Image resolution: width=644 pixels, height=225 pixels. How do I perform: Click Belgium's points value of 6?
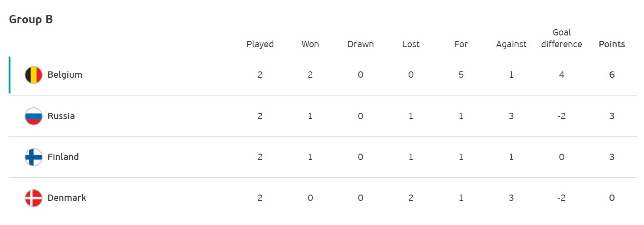[x=612, y=75]
